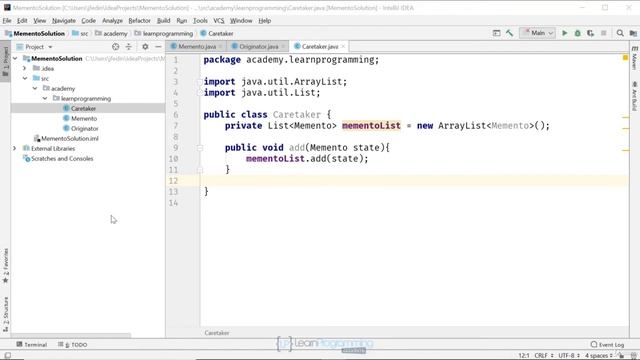This screenshot has height=360, width=640.
Task: Select Caretaker class in project tree
Action: click(x=83, y=108)
